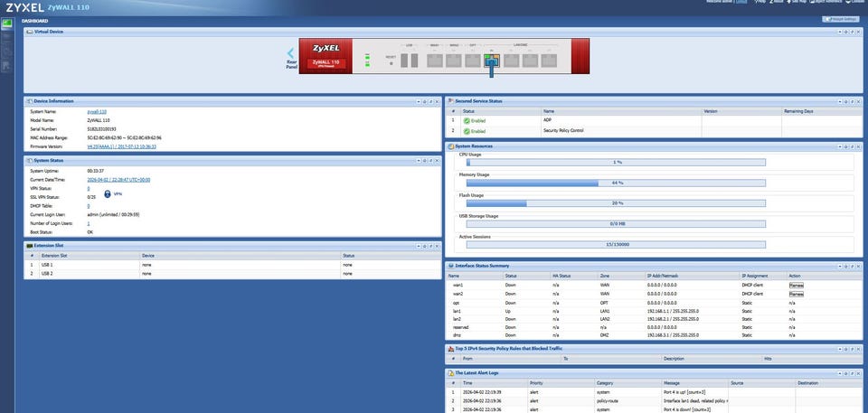Click the 'Port 4 is up!' alert log message
The width and height of the screenshot is (868, 413).
tap(683, 392)
